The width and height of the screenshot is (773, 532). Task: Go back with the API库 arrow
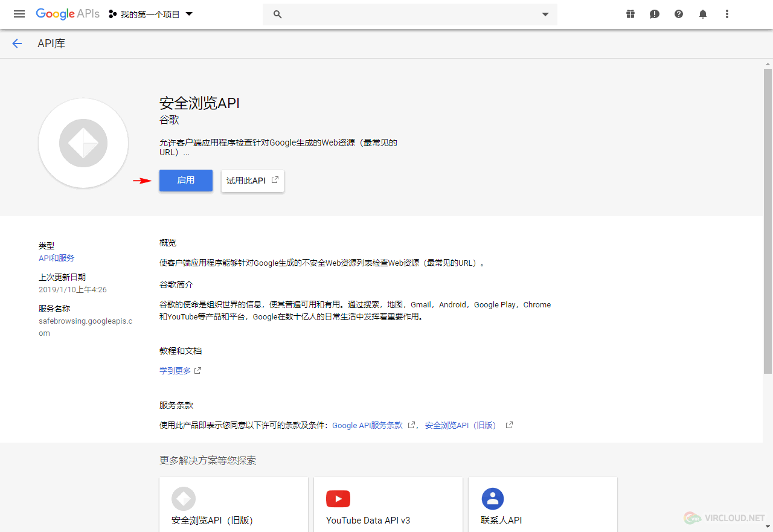[17, 43]
